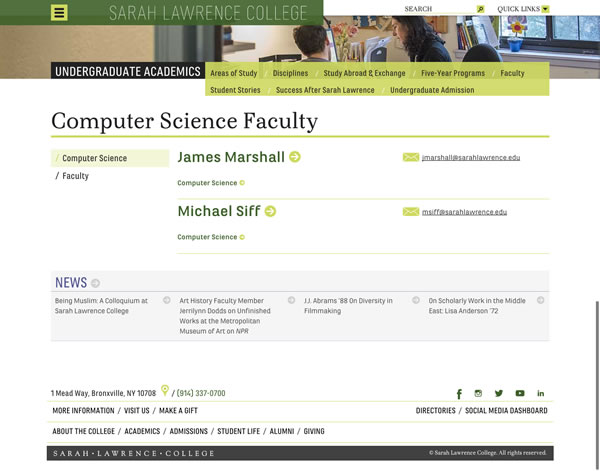Screen dimensions: 600x471
Task: Open Michael Siff's profile name
Action: coord(219,211)
